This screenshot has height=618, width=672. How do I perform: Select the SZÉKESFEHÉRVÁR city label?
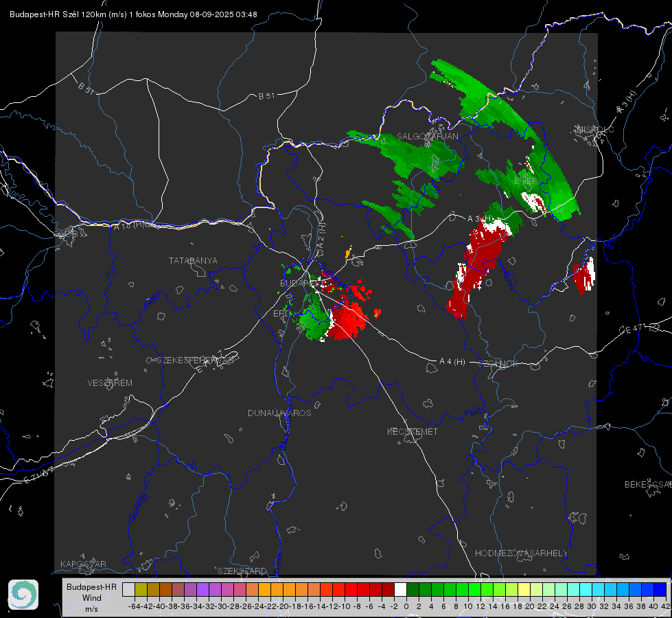[195, 360]
